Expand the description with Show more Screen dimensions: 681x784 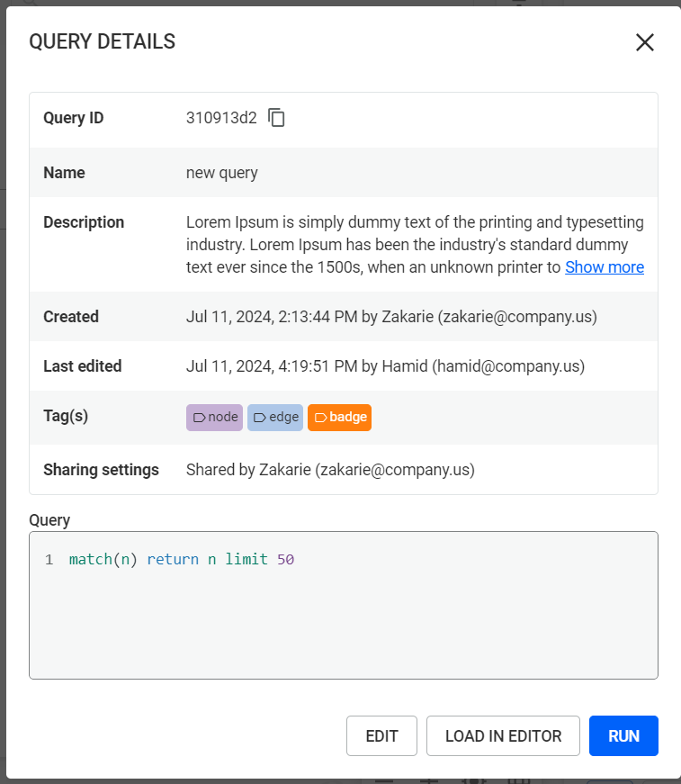point(604,266)
